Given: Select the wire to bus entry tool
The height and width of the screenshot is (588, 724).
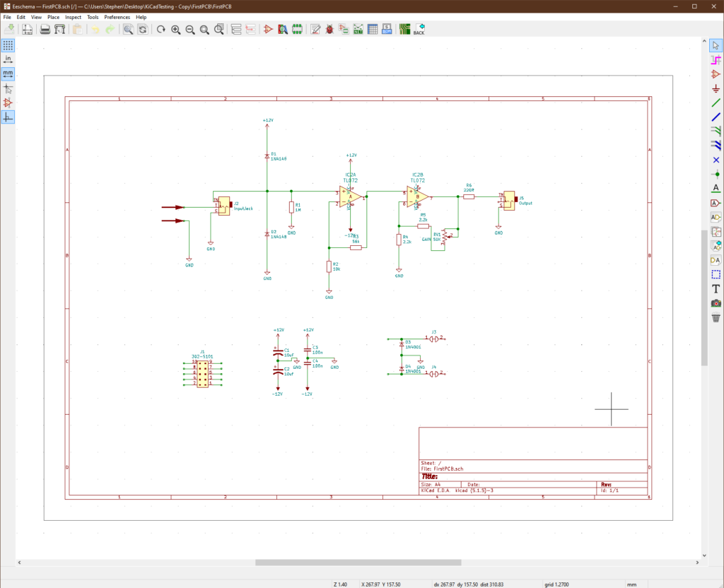Looking at the screenshot, I should [716, 131].
